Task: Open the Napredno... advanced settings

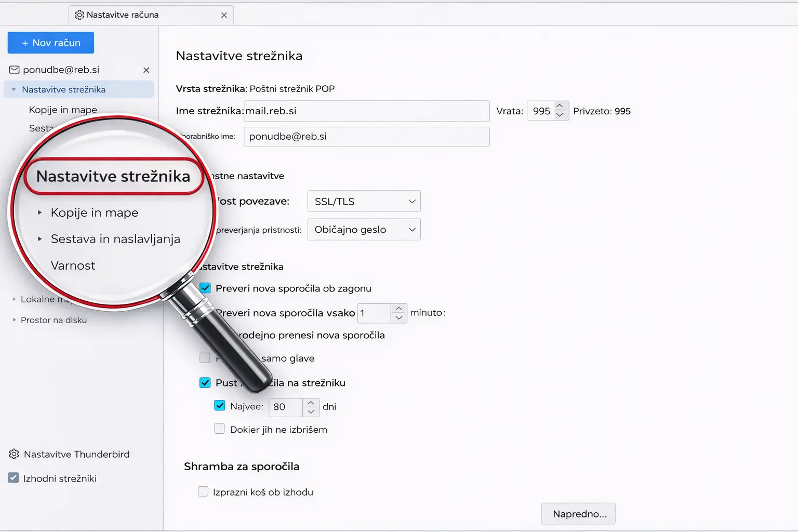Action: (578, 514)
